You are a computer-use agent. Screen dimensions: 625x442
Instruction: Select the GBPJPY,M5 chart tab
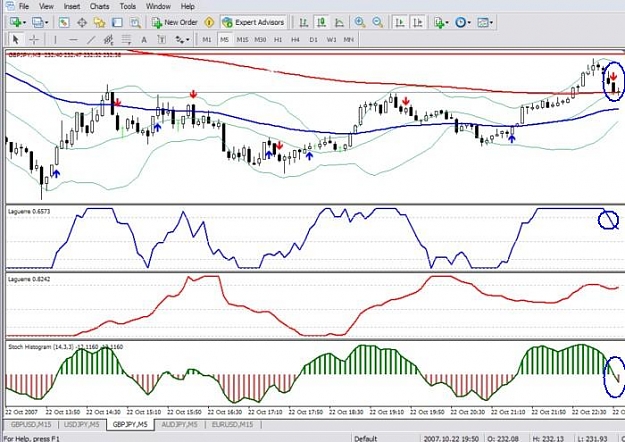[x=130, y=424]
